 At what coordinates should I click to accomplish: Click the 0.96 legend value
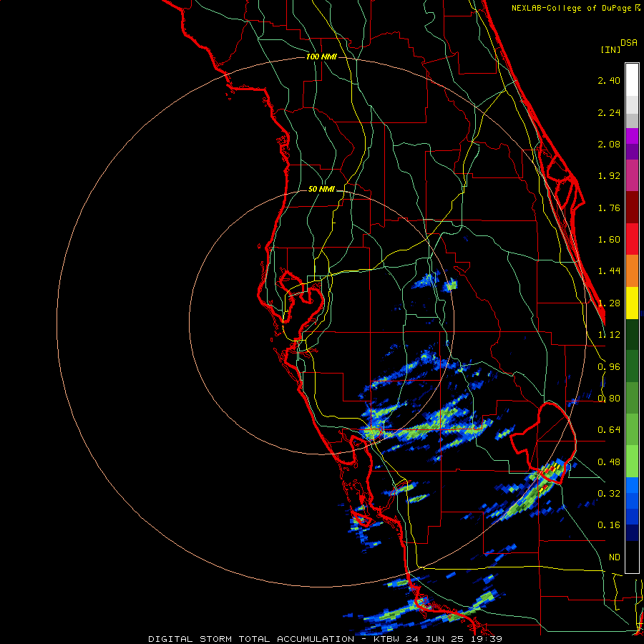(x=609, y=367)
